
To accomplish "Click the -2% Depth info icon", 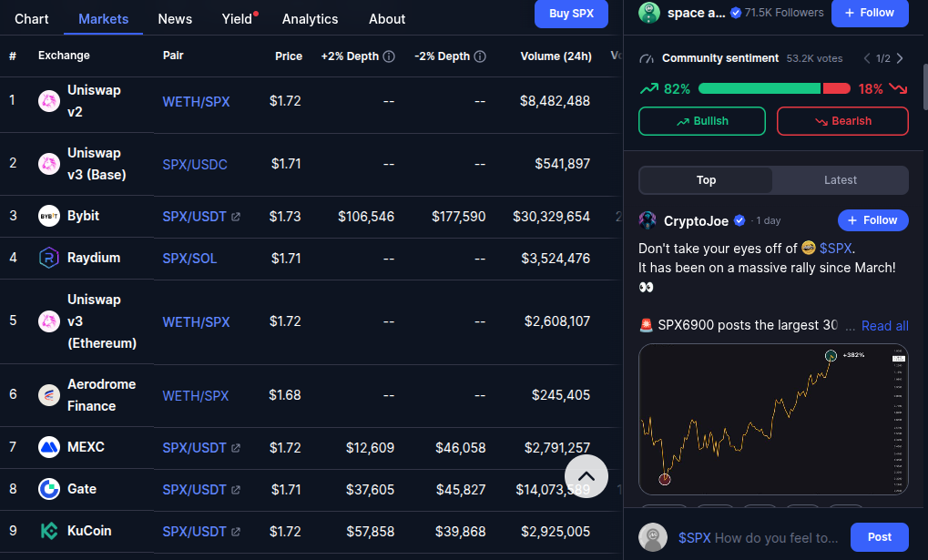I will (480, 56).
